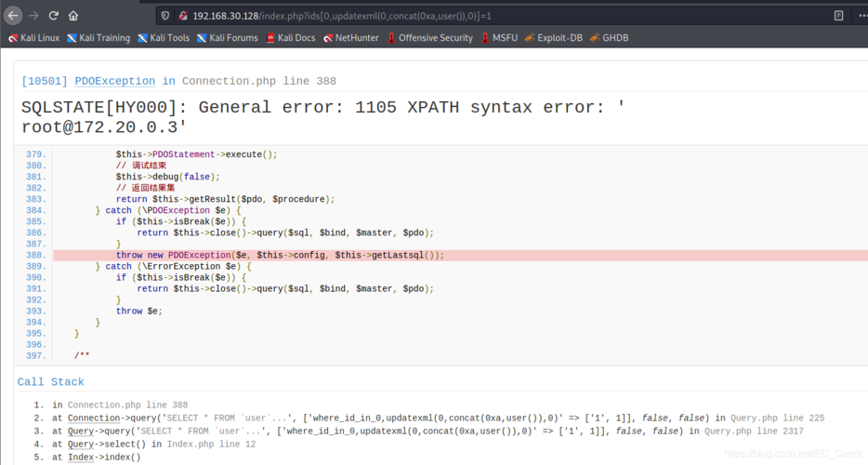Screen dimensions: 868x465
Task: Select the [10501] error code
Action: [45, 81]
